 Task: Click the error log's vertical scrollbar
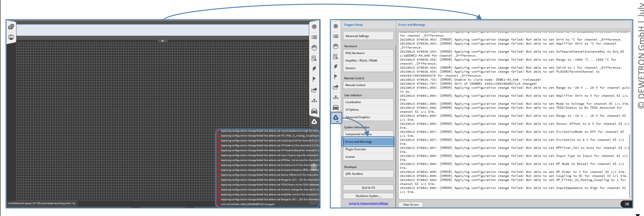point(630,165)
